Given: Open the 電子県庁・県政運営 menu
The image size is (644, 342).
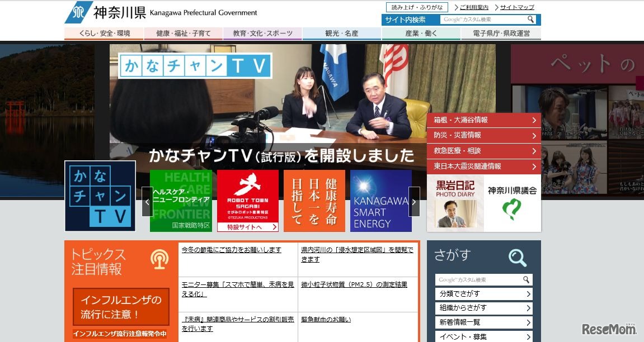Looking at the screenshot, I should pos(501,34).
